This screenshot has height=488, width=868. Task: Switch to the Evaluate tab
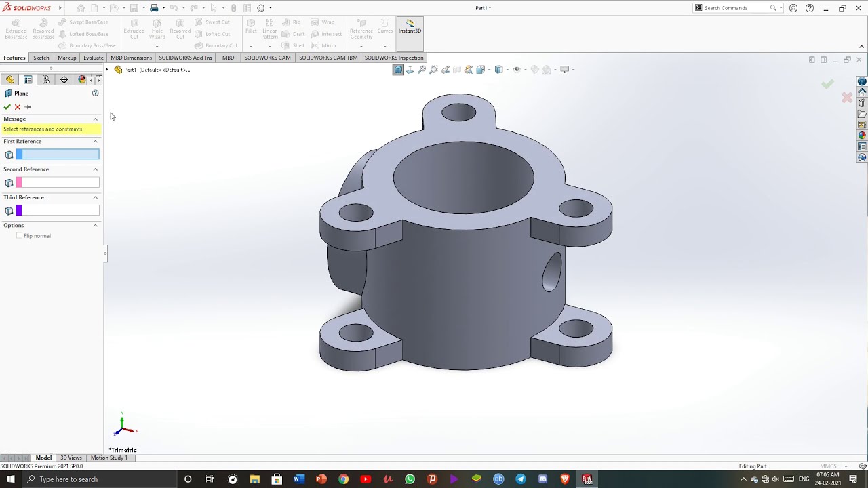94,58
